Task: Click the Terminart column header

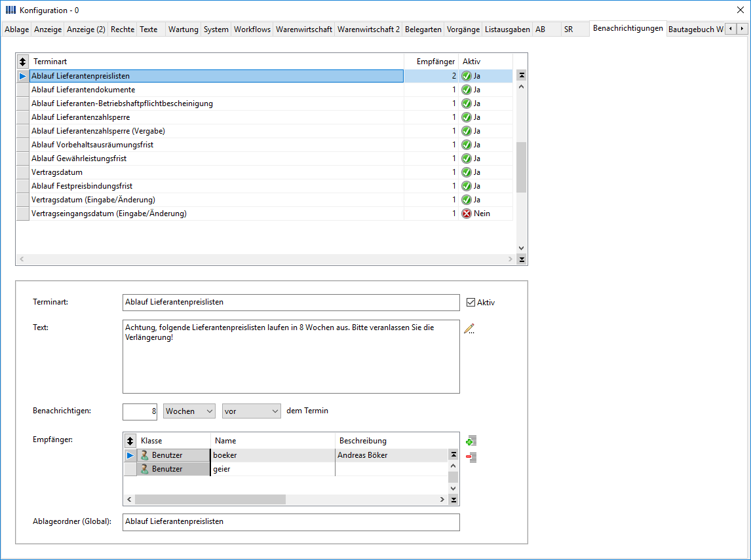Action: click(x=216, y=62)
